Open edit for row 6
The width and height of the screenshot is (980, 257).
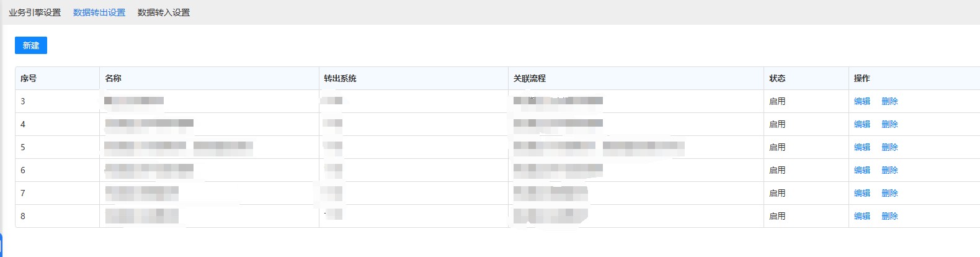click(x=862, y=170)
